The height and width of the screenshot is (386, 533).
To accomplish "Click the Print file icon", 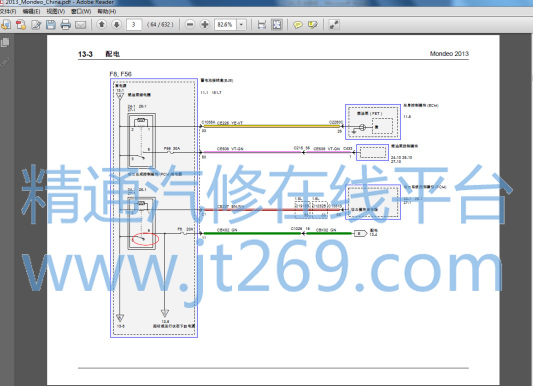I will pyautogui.click(x=66, y=25).
